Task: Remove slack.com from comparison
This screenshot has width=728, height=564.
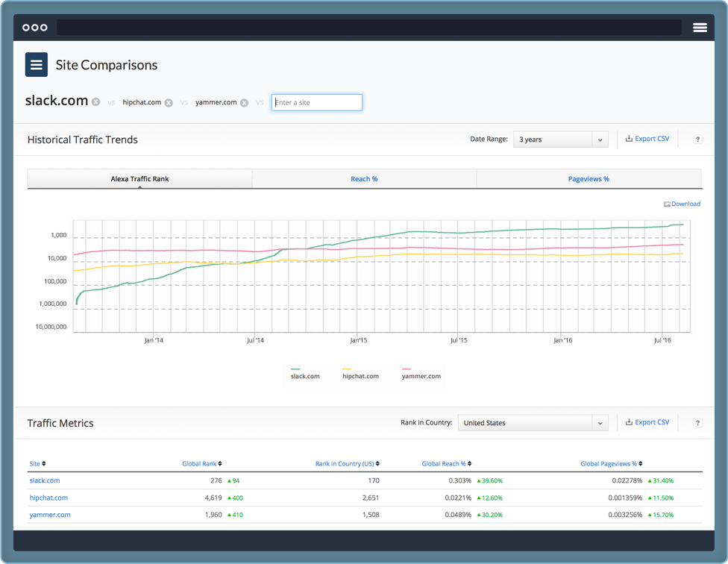Action: pos(95,101)
